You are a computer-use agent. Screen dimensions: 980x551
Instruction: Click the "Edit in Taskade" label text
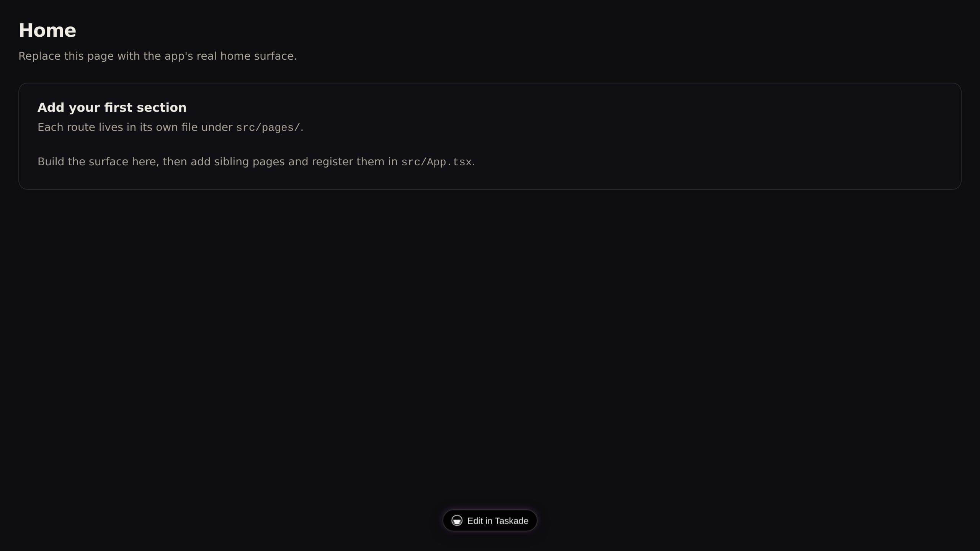click(498, 521)
